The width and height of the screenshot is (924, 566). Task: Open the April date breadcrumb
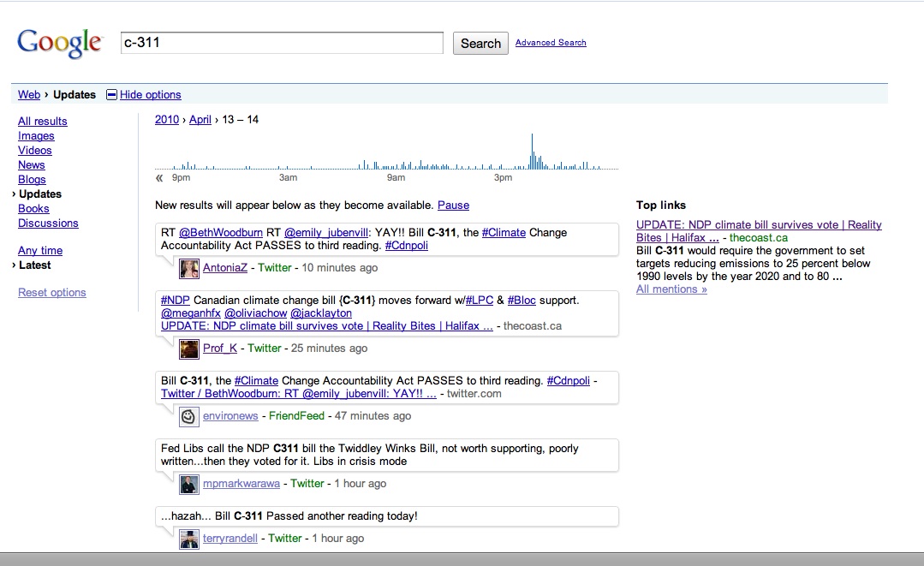coord(200,120)
